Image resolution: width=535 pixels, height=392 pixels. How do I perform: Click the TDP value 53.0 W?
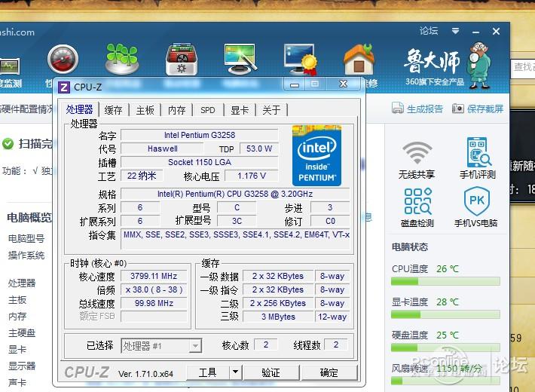pyautogui.click(x=259, y=149)
